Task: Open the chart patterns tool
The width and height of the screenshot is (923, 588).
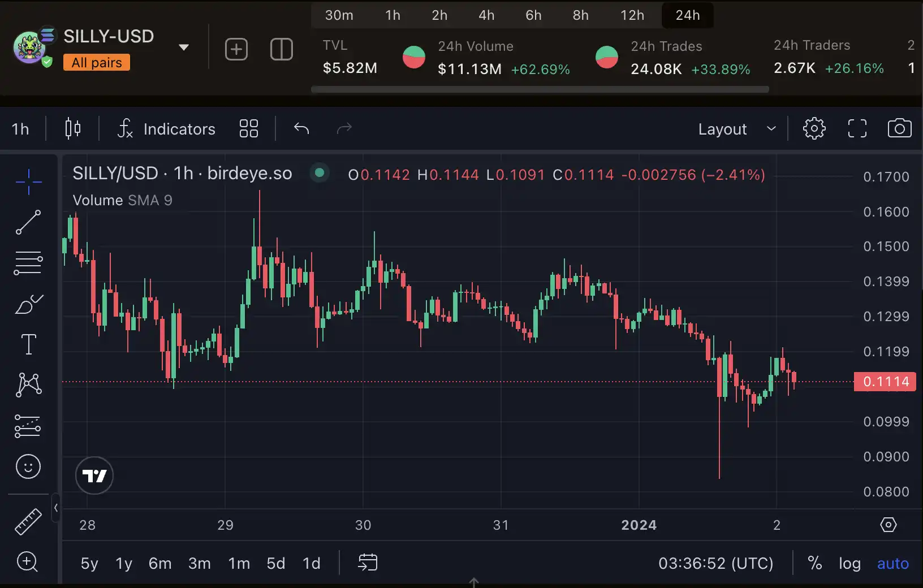Action: coord(28,385)
